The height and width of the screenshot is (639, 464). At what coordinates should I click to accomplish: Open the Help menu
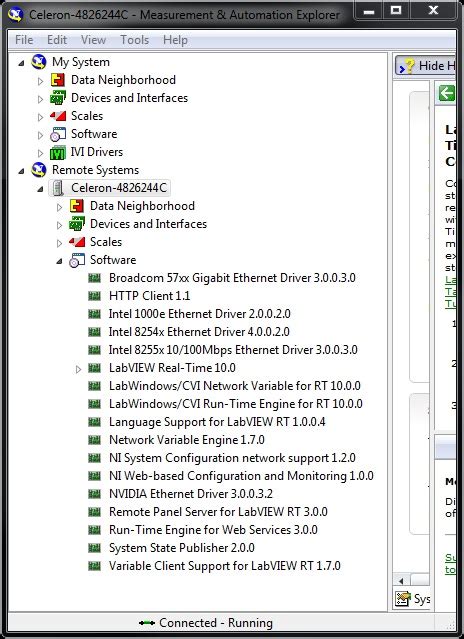pyautogui.click(x=175, y=40)
